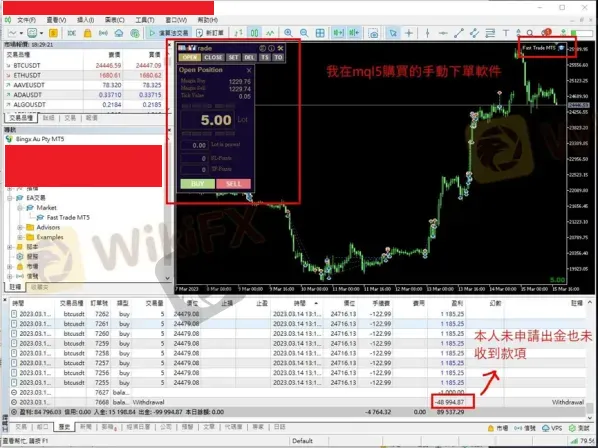Click the zoom in magnifier icon

click(x=288, y=33)
